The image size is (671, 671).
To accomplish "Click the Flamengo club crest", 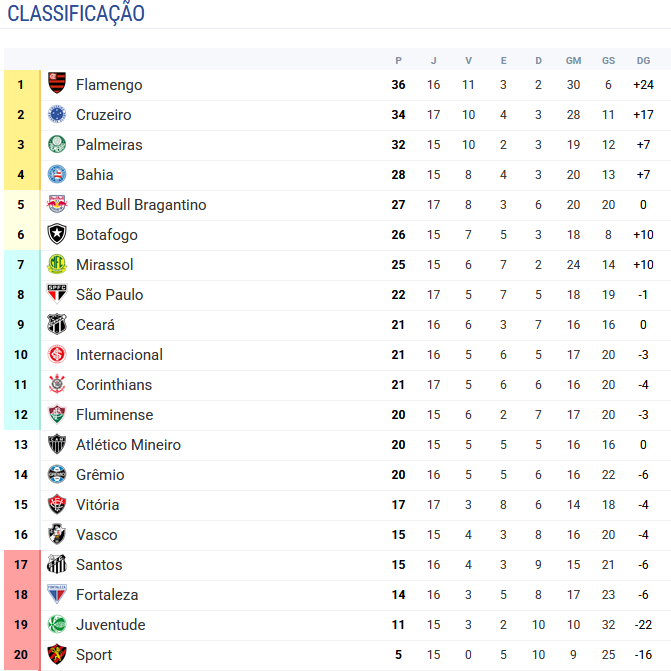I will pos(57,84).
